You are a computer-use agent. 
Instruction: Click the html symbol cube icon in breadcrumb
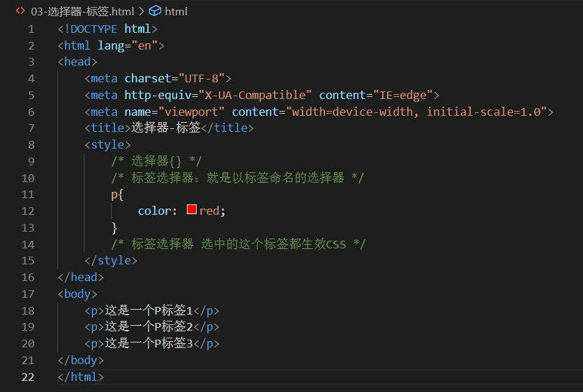pos(155,11)
